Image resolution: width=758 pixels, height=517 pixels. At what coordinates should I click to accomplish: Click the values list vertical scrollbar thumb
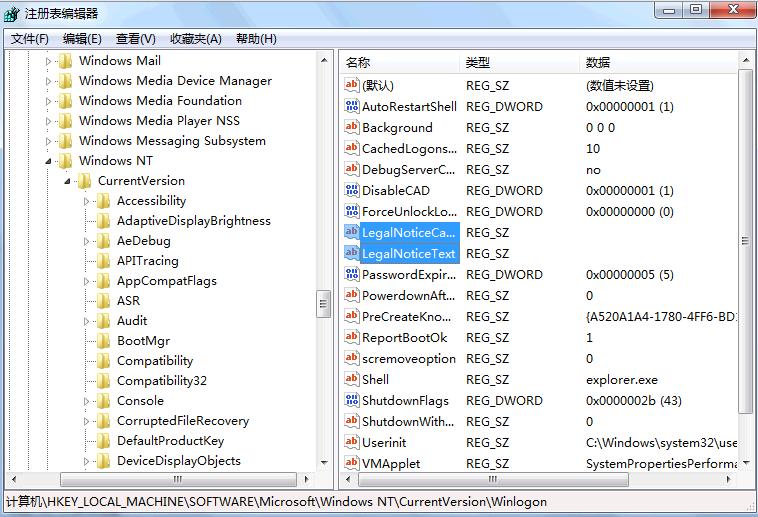(745, 240)
